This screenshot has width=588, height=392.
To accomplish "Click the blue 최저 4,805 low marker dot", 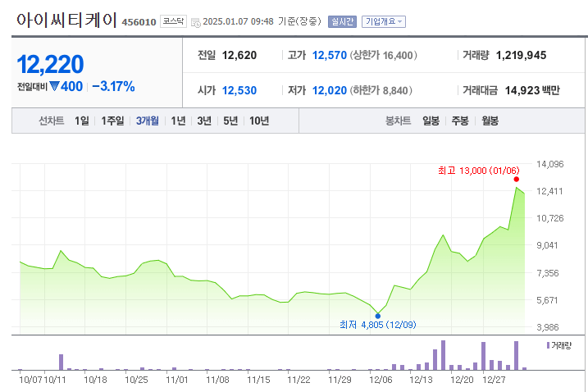I will point(377,316).
